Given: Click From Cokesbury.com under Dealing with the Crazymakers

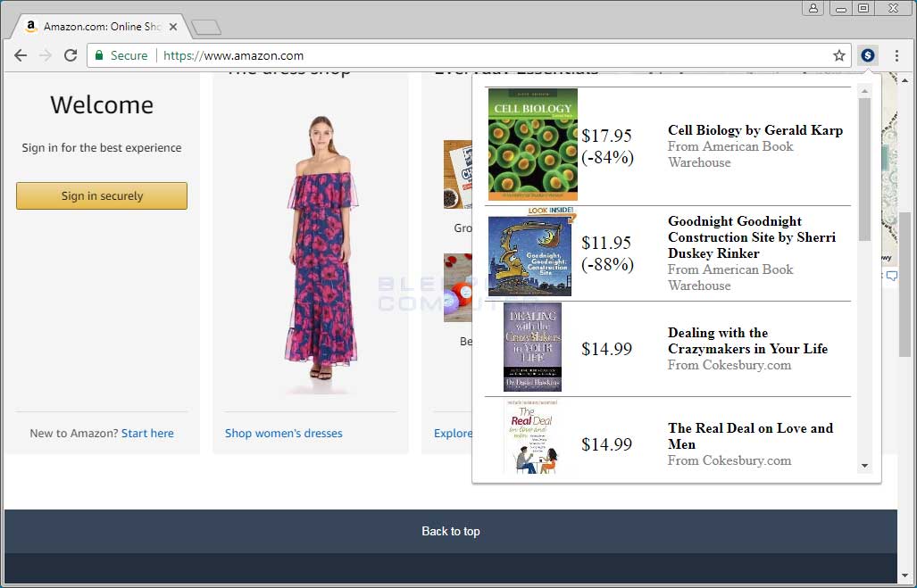Looking at the screenshot, I should [729, 365].
